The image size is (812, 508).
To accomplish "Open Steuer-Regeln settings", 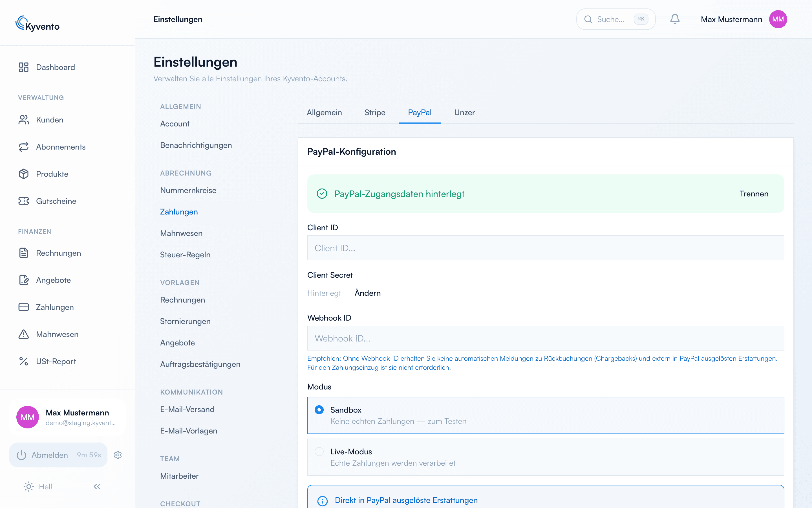I will click(x=185, y=255).
